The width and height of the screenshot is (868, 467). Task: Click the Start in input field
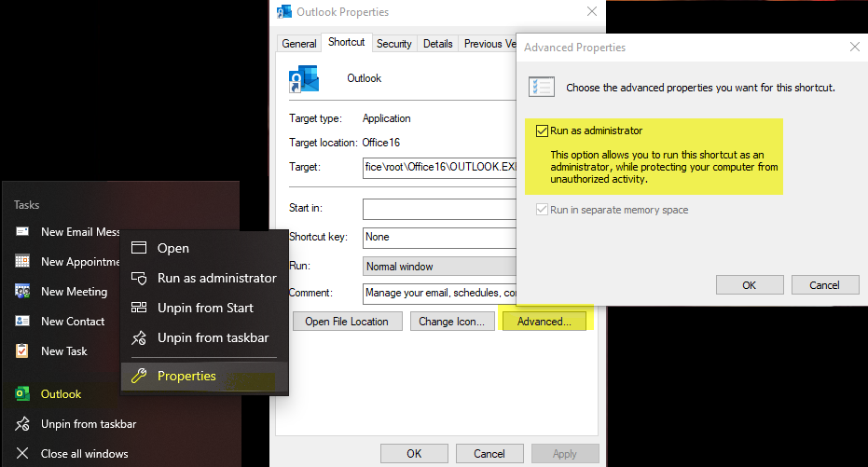pyautogui.click(x=439, y=209)
